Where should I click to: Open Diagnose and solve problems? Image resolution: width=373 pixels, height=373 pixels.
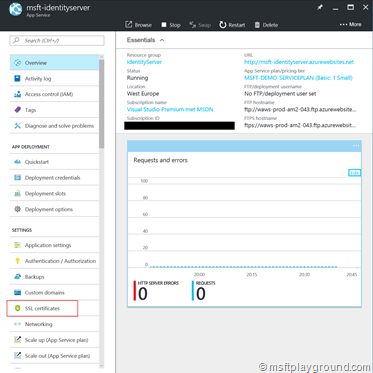pos(54,126)
